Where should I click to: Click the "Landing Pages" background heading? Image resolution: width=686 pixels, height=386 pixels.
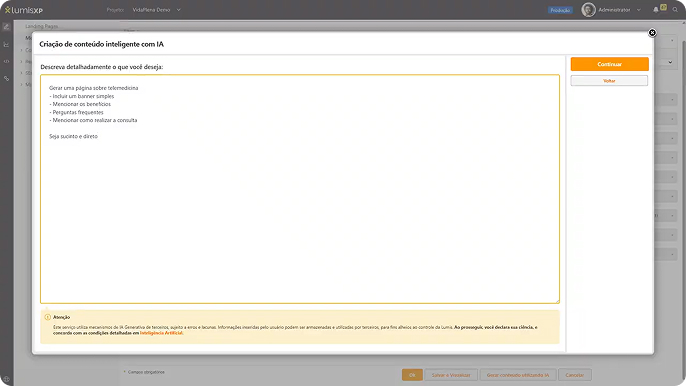[x=42, y=26]
